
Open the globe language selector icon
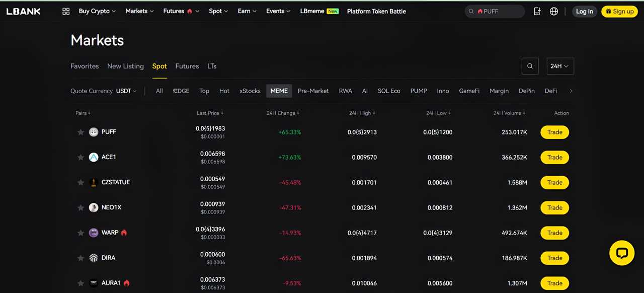click(x=553, y=11)
